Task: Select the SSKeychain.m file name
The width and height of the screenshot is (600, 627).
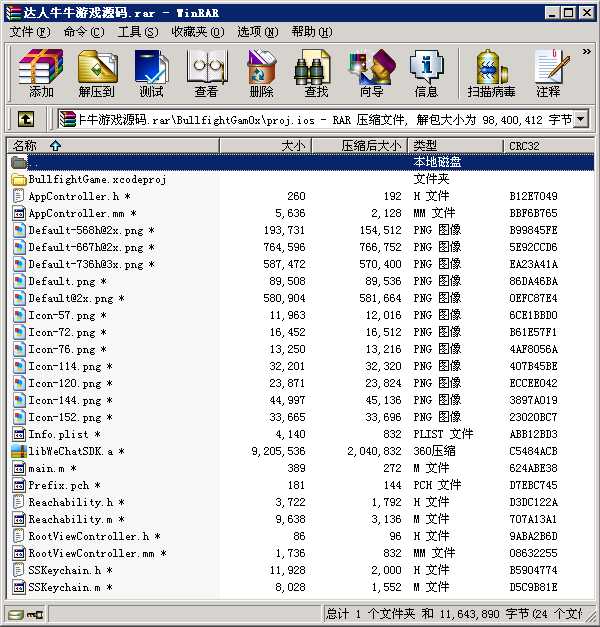Action: [x=70, y=587]
